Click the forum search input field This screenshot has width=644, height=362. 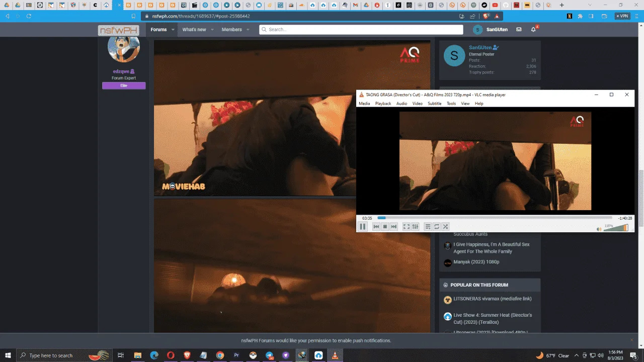click(x=361, y=30)
